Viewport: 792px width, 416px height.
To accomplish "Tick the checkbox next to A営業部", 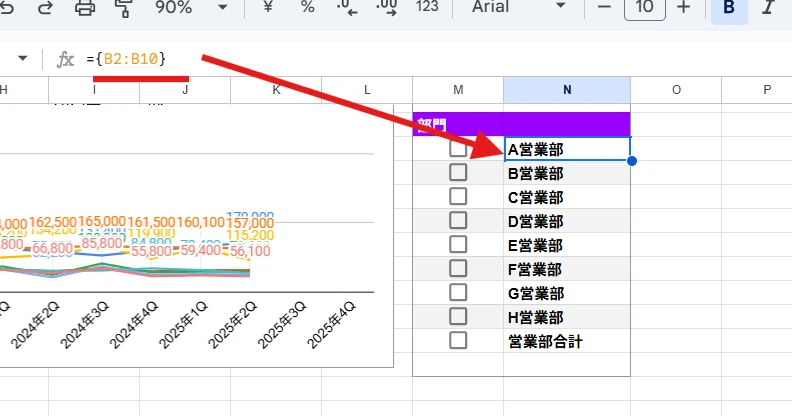I will coord(458,149).
